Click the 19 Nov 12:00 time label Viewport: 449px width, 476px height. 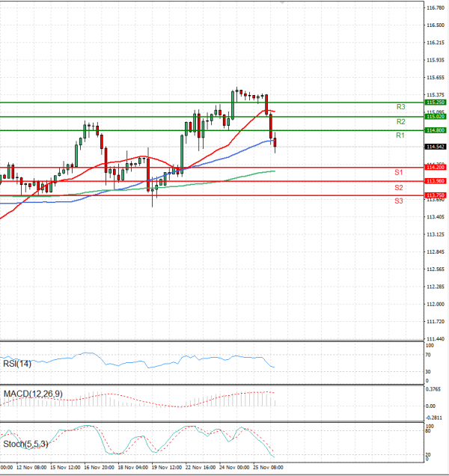click(x=167, y=468)
